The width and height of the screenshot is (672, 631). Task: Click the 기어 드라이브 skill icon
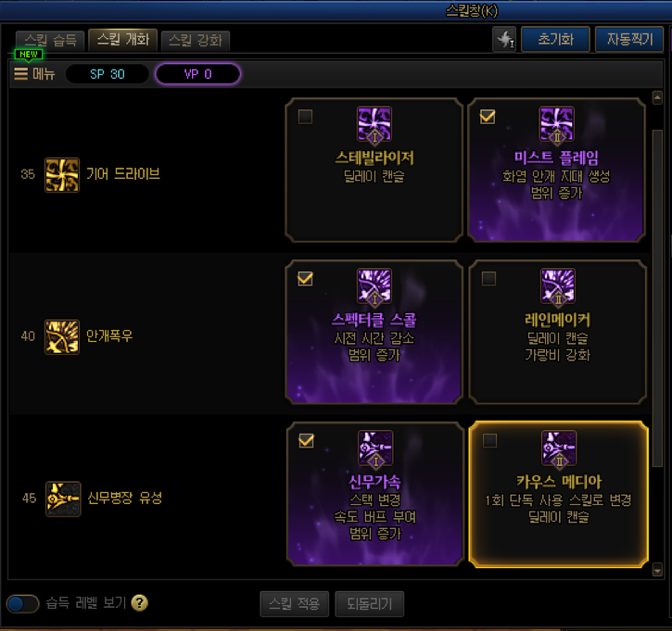pos(62,175)
